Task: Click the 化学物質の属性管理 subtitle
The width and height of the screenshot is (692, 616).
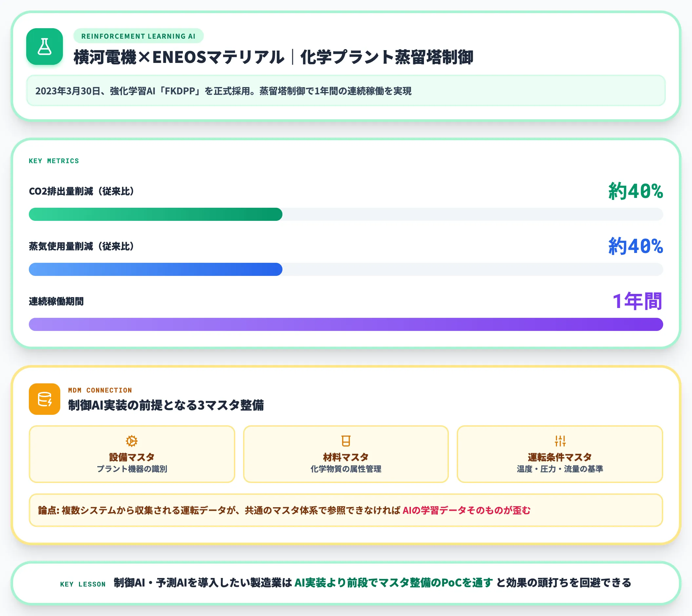Action: pyautogui.click(x=346, y=469)
